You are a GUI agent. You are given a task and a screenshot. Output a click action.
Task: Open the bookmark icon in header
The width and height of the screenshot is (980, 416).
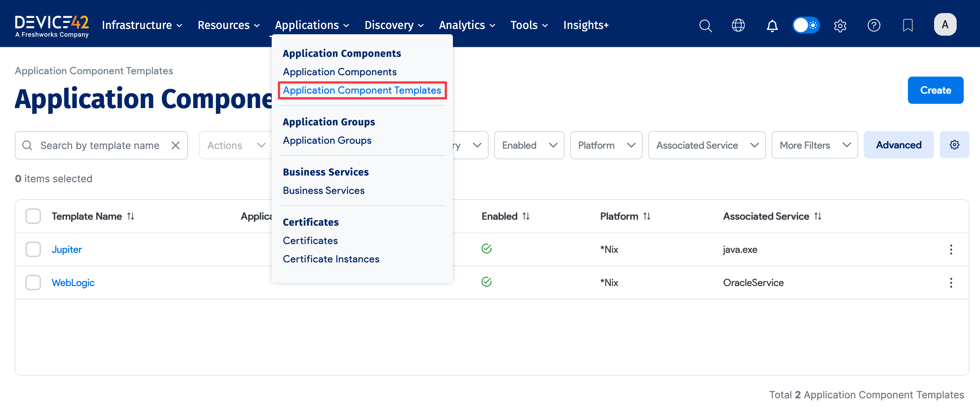tap(908, 25)
